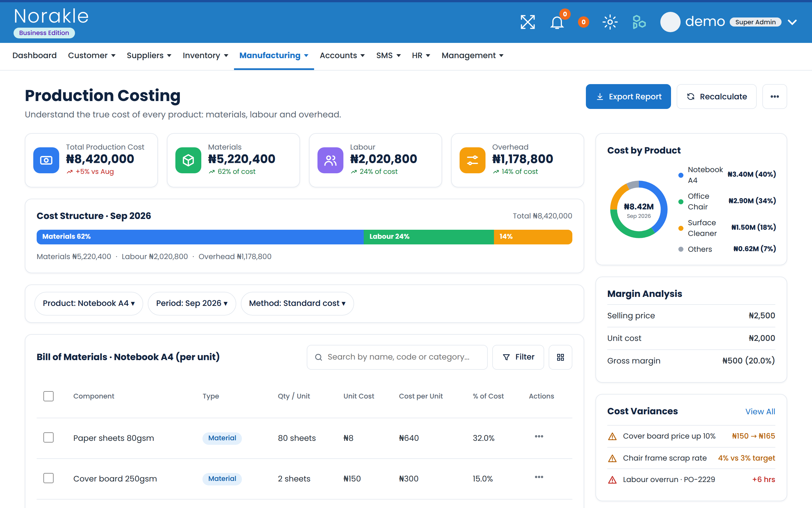Switch theme using the sun icon
The height and width of the screenshot is (508, 812).
610,22
